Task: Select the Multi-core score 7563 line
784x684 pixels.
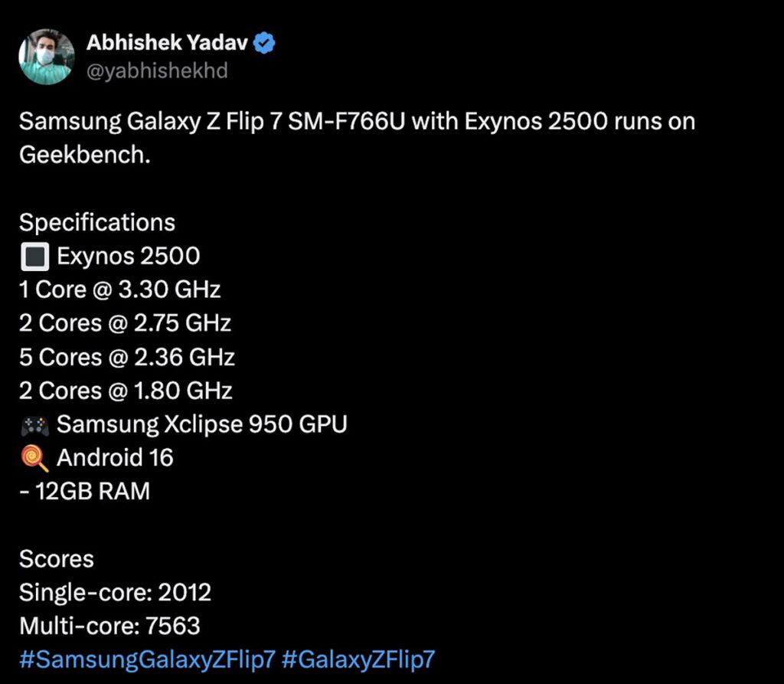Action: (111, 626)
